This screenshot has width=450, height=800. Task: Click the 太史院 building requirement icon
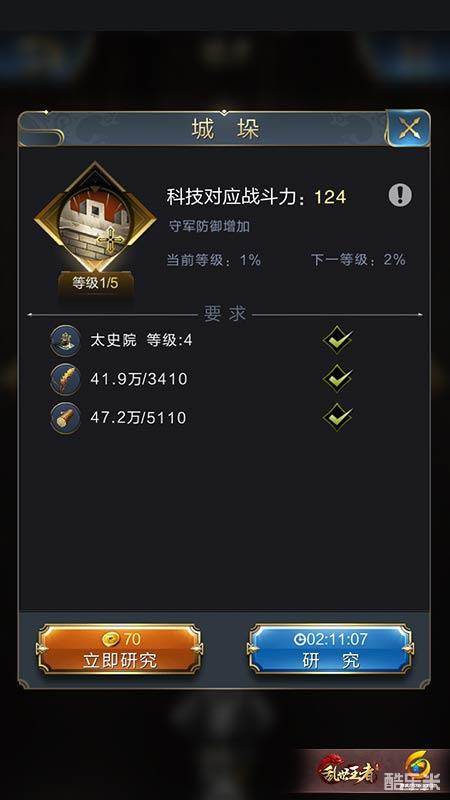[65, 340]
